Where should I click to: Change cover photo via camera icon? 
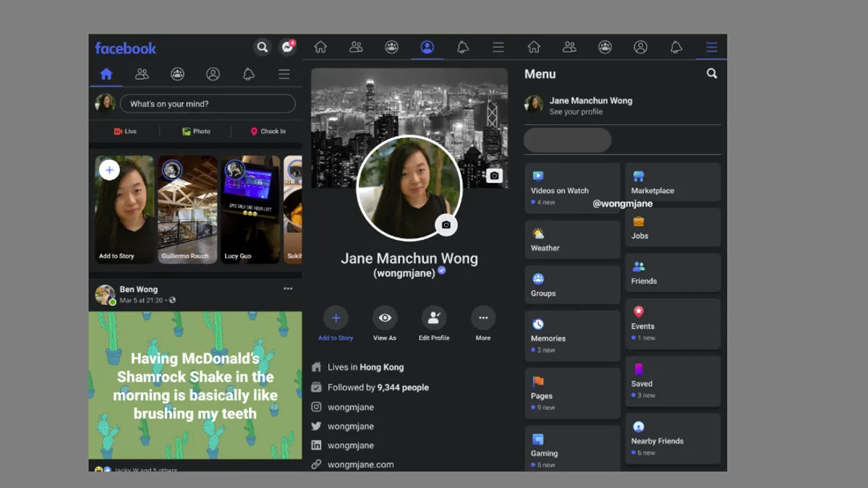pyautogui.click(x=494, y=176)
